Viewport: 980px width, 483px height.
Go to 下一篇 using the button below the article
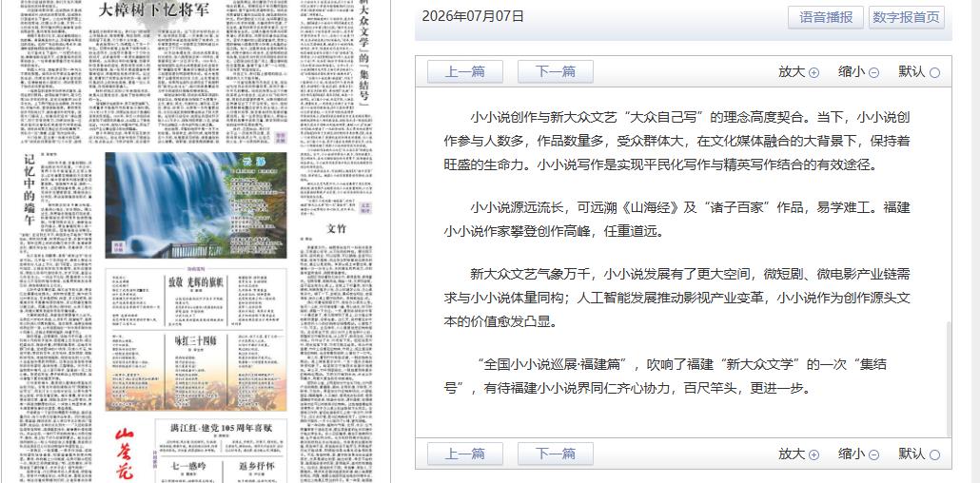pos(556,454)
